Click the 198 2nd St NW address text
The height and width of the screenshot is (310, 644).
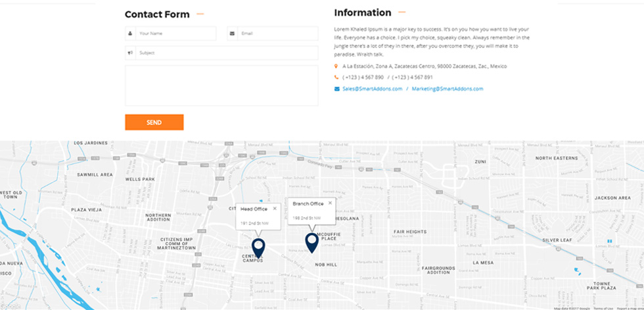coord(306,217)
